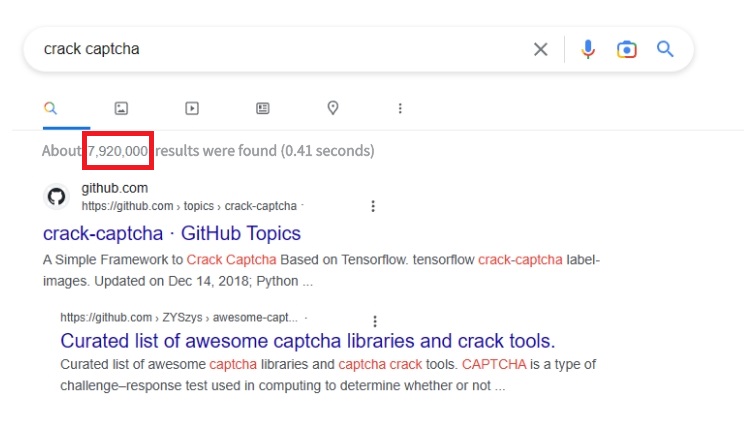Open image search via camera icon

[x=626, y=49]
